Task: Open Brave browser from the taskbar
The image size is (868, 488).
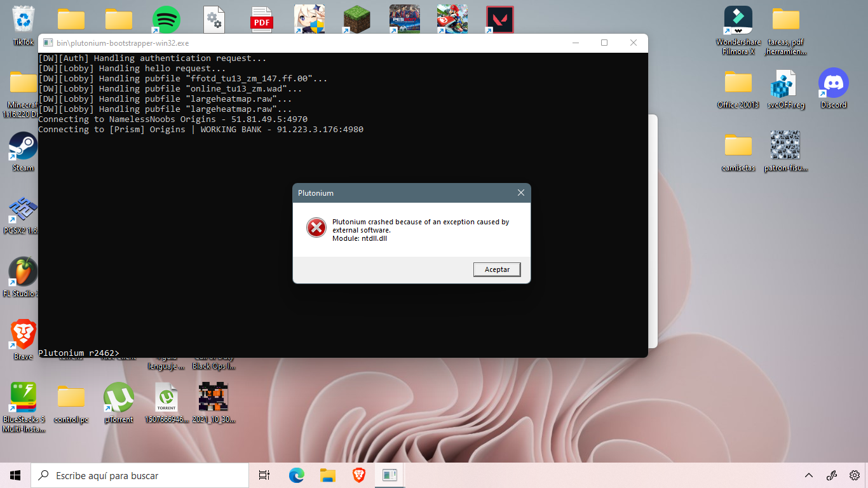Action: (x=358, y=475)
